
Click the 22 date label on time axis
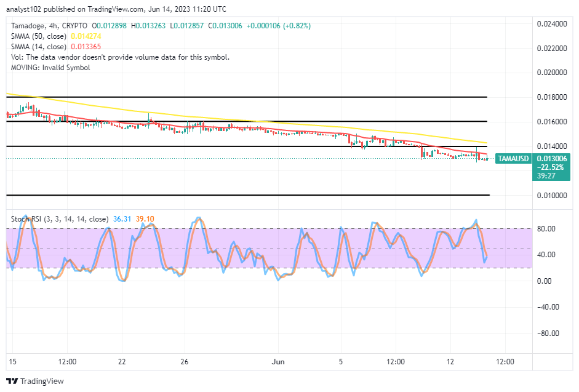point(122,362)
